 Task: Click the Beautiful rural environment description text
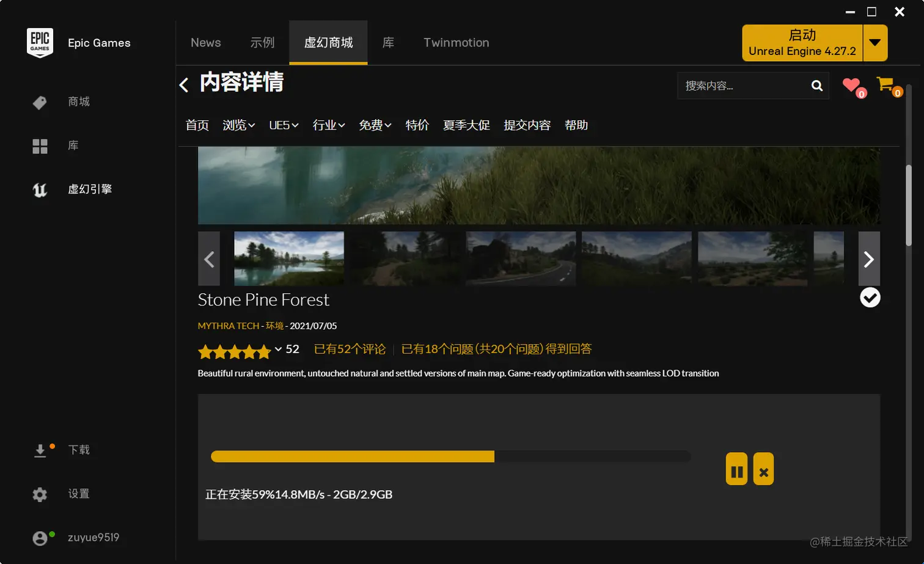click(x=458, y=373)
